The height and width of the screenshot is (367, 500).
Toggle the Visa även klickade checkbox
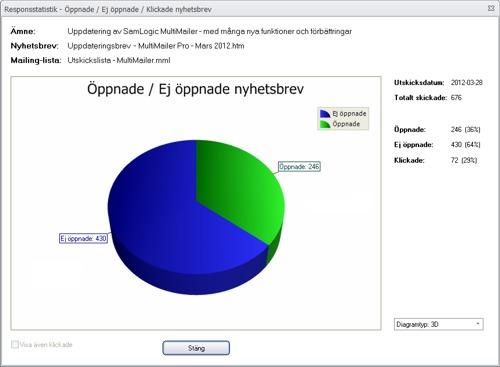pyautogui.click(x=15, y=344)
